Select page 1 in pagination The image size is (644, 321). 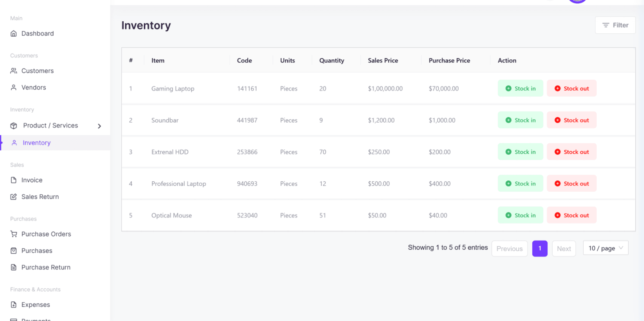(540, 248)
